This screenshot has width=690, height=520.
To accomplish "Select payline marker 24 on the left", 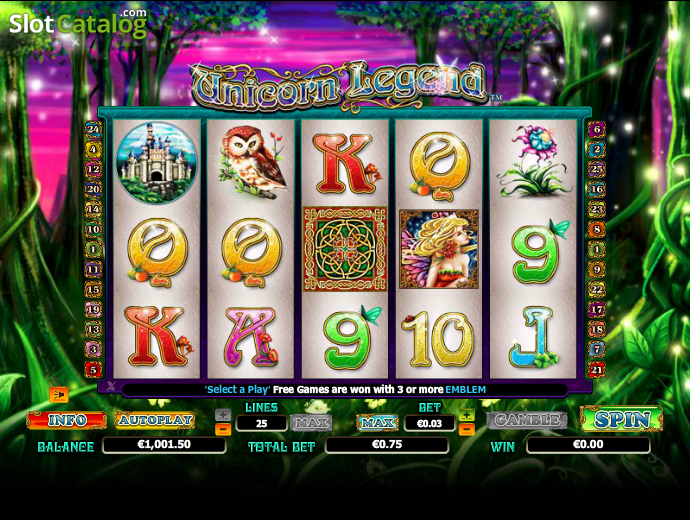I will coord(93,129).
